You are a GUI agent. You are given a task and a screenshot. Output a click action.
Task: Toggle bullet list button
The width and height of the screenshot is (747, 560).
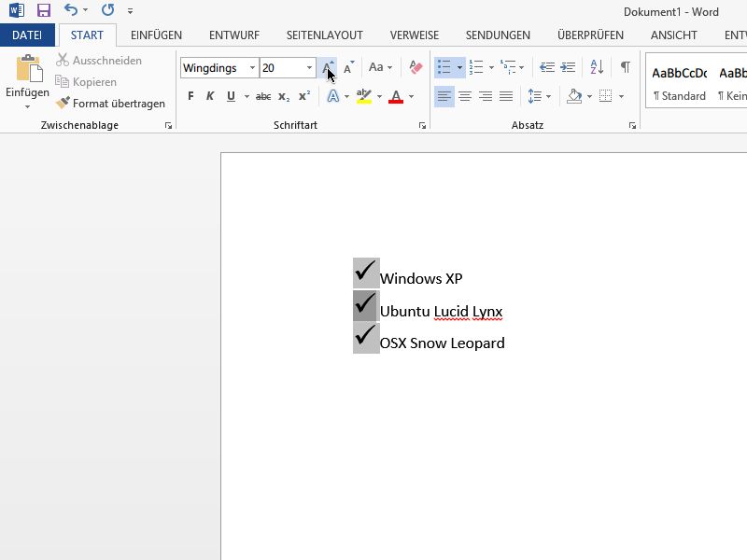(444, 67)
